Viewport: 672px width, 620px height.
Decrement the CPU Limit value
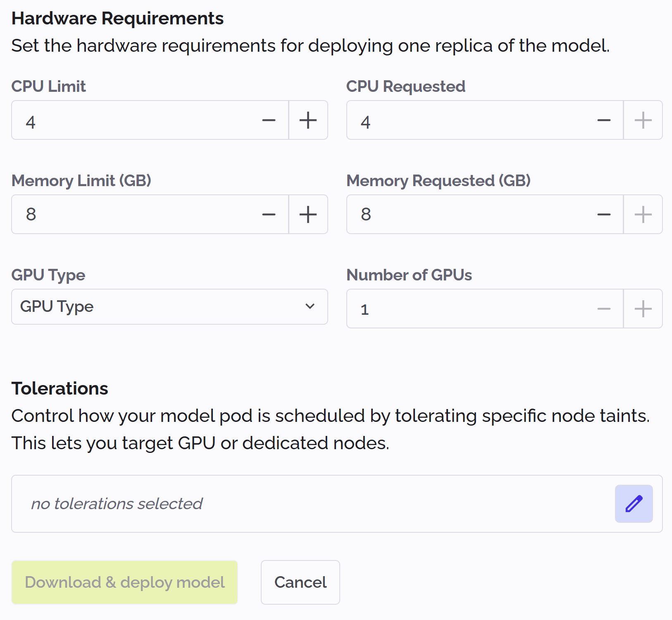point(269,120)
